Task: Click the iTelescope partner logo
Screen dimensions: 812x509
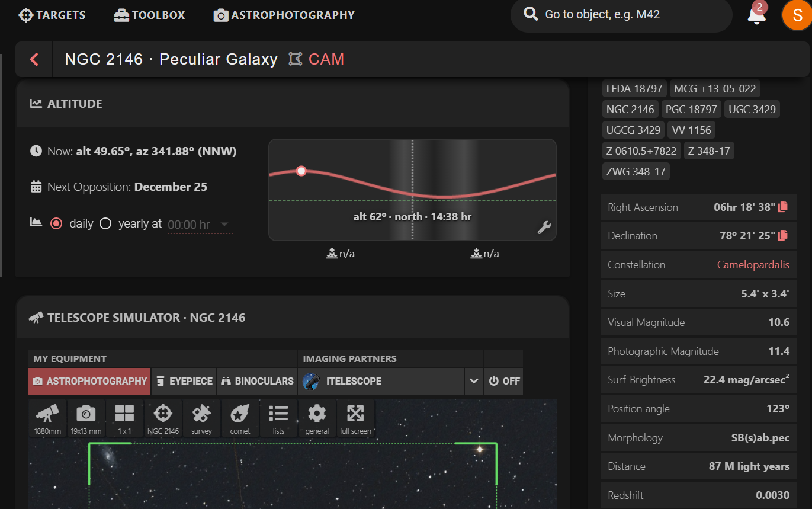Action: point(311,381)
